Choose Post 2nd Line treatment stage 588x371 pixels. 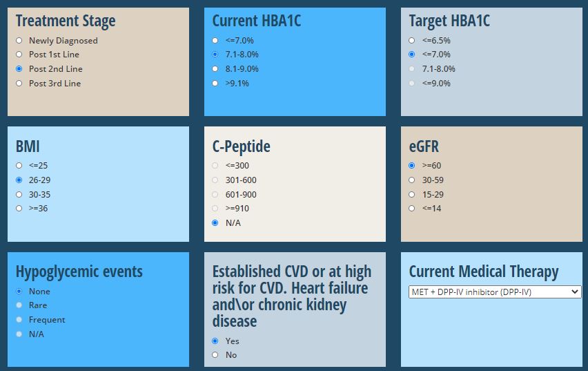coord(19,68)
